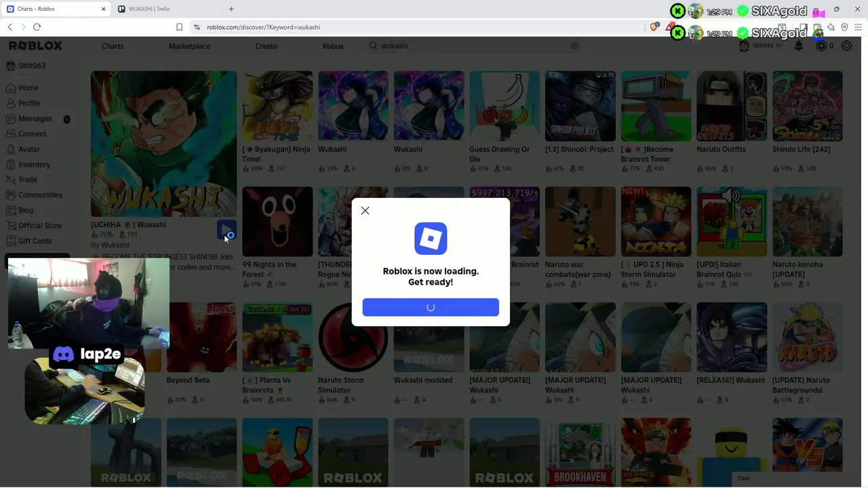868x488 pixels.
Task: Open the Brookhaven game thumbnail
Action: pos(580,453)
